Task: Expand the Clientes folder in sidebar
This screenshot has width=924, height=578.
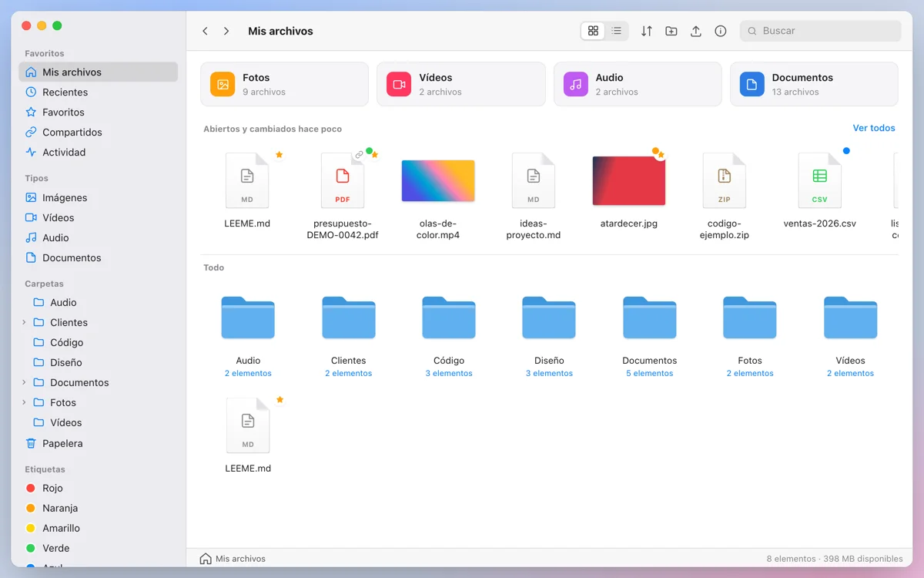Action: (24, 322)
